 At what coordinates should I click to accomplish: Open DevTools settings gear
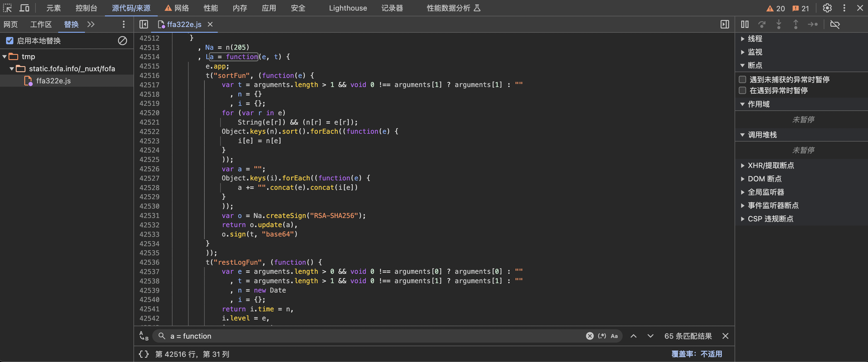pyautogui.click(x=827, y=8)
